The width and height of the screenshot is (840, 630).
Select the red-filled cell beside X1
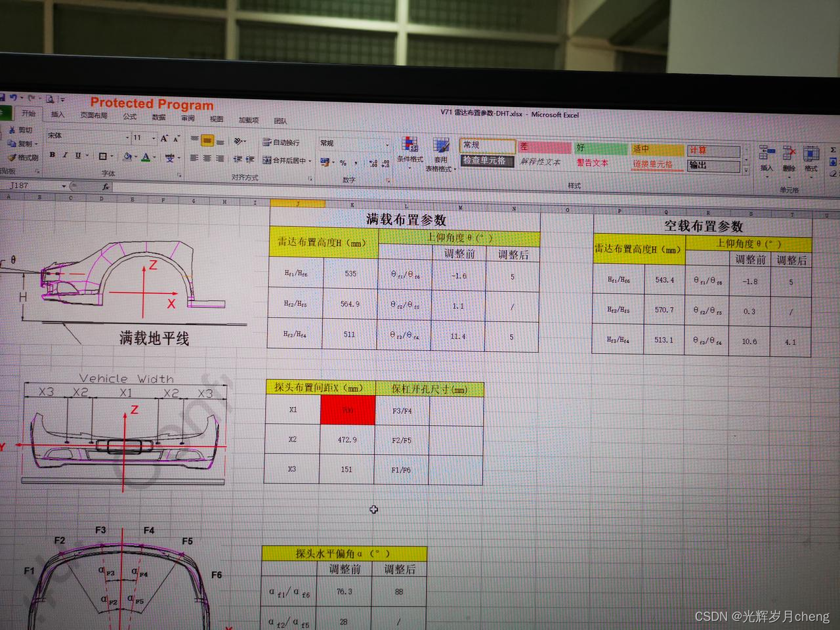348,410
